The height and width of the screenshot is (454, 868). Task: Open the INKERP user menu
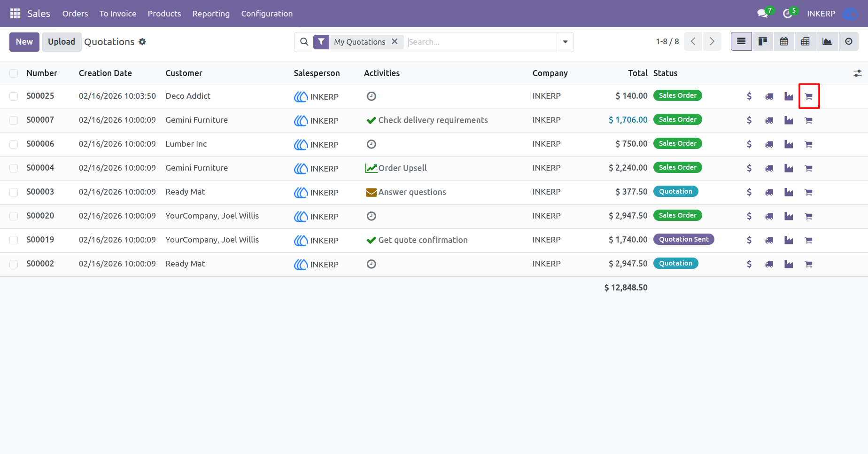click(832, 14)
